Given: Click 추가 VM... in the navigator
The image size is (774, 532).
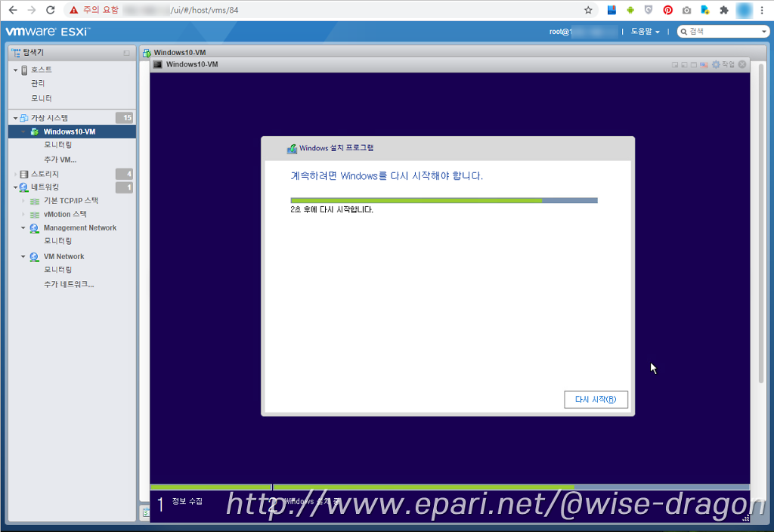Looking at the screenshot, I should tap(60, 160).
